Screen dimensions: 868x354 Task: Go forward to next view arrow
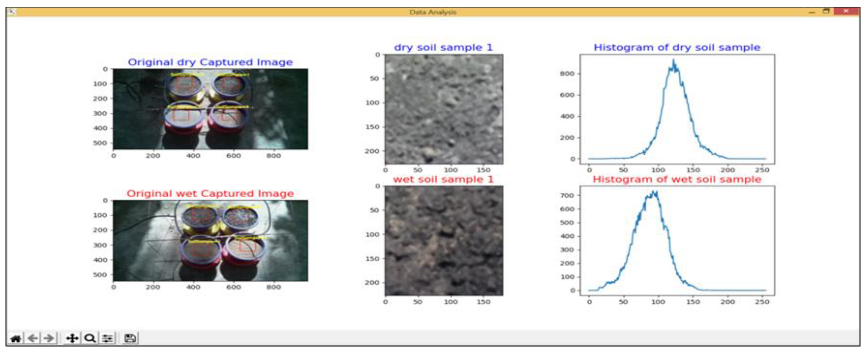[49, 338]
